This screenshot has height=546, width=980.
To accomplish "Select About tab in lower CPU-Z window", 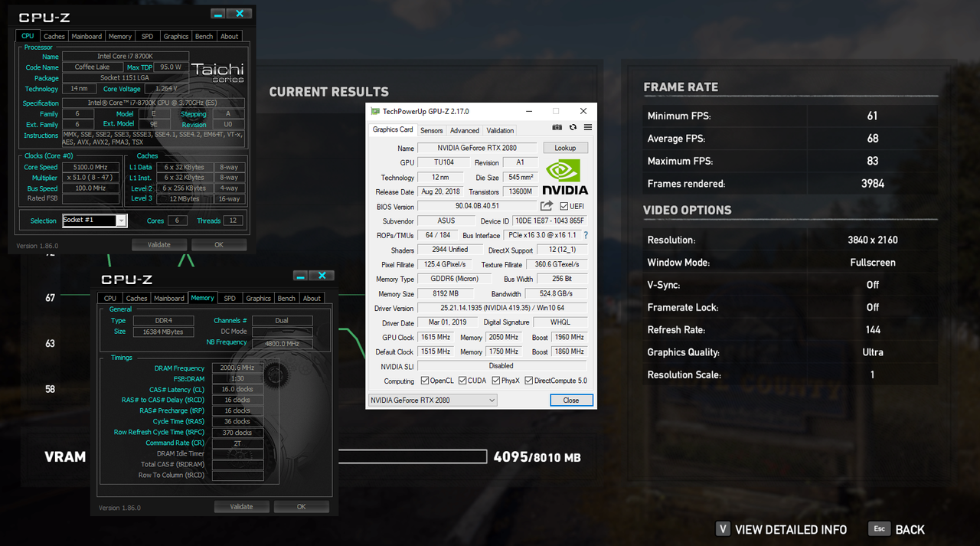I will [x=312, y=298].
